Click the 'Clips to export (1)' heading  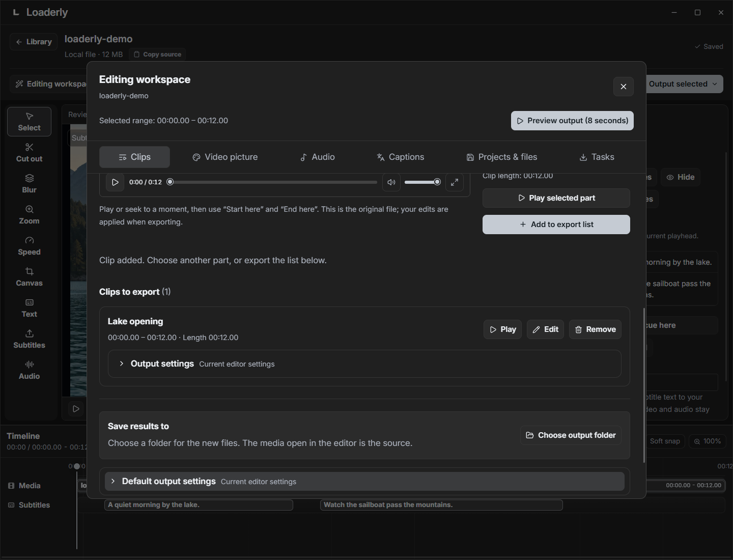coord(135,292)
